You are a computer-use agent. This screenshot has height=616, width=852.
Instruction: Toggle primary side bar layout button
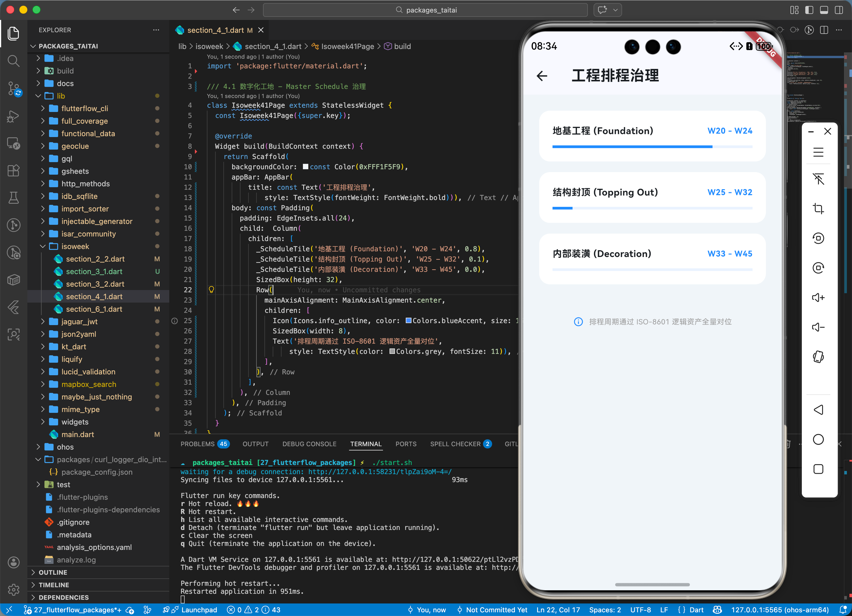pyautogui.click(x=809, y=10)
